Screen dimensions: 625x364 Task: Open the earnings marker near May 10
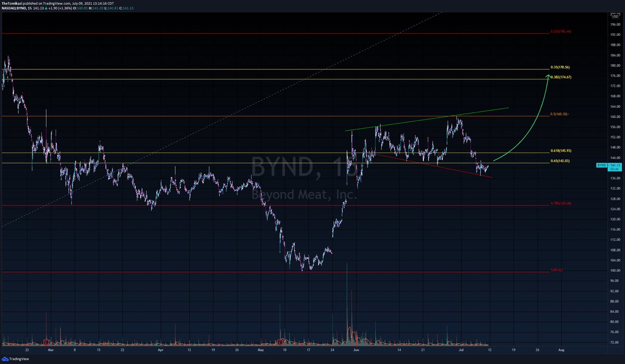[280, 342]
